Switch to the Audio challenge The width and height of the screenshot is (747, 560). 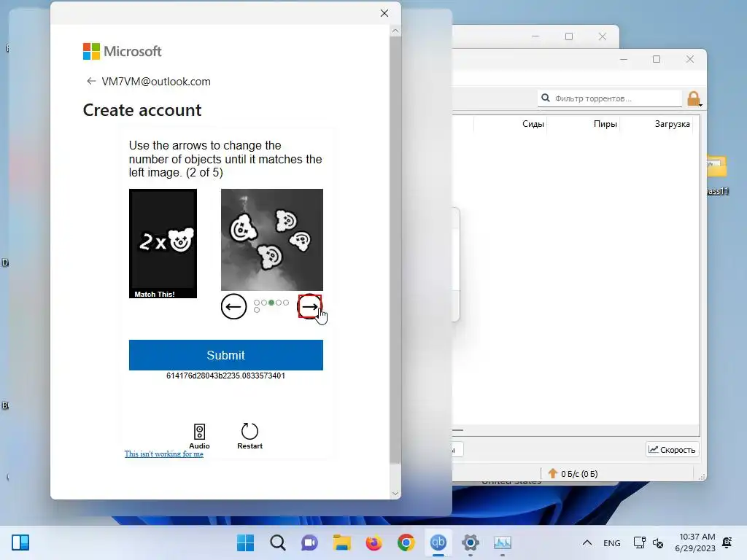coord(199,436)
